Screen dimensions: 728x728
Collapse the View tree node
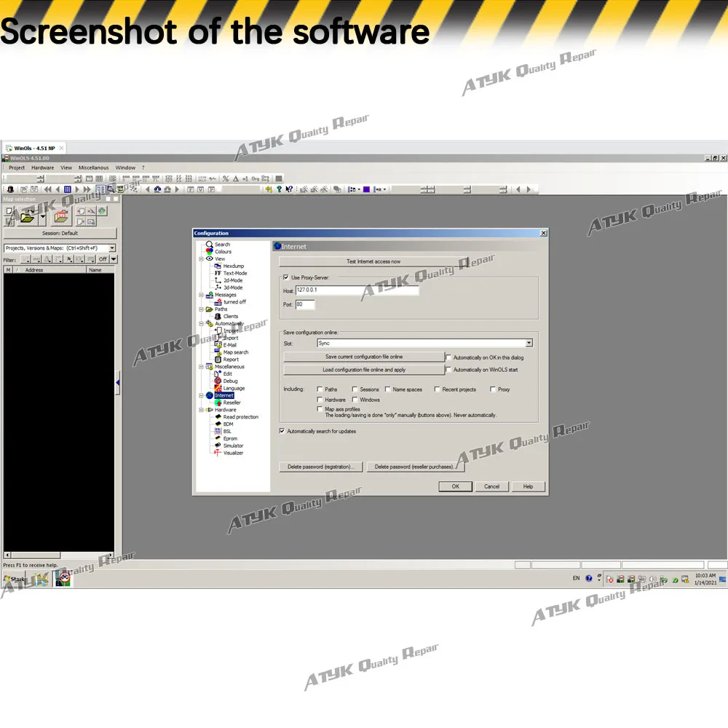coord(201,258)
